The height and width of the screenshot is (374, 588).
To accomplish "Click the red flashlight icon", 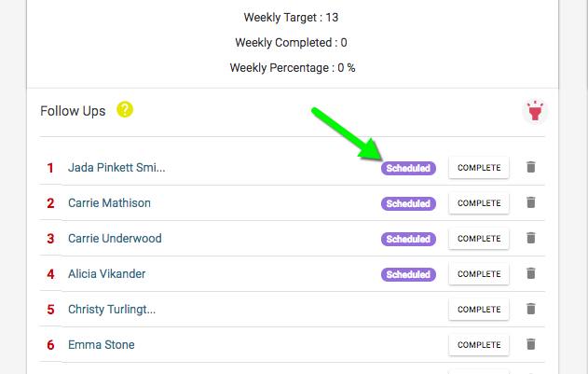I will (x=536, y=112).
